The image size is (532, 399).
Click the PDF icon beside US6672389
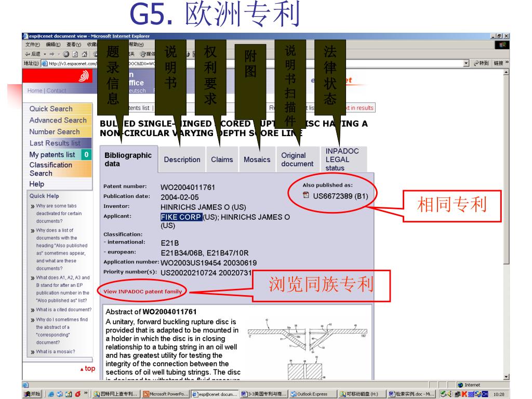(306, 195)
